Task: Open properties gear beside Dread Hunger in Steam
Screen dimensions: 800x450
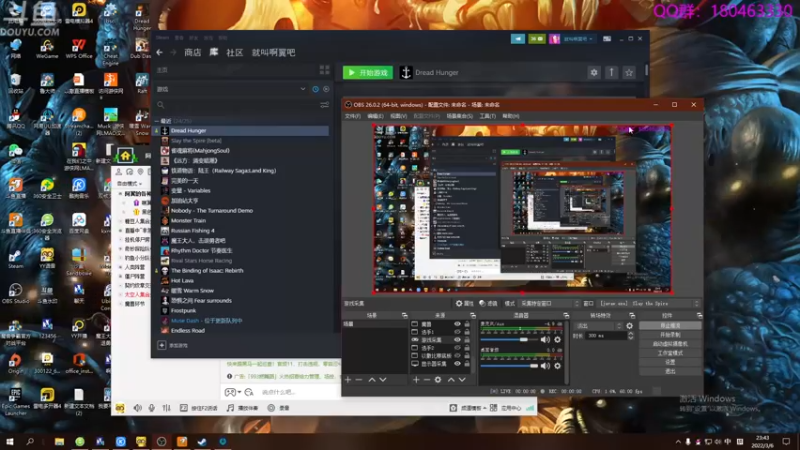Action: click(x=594, y=72)
